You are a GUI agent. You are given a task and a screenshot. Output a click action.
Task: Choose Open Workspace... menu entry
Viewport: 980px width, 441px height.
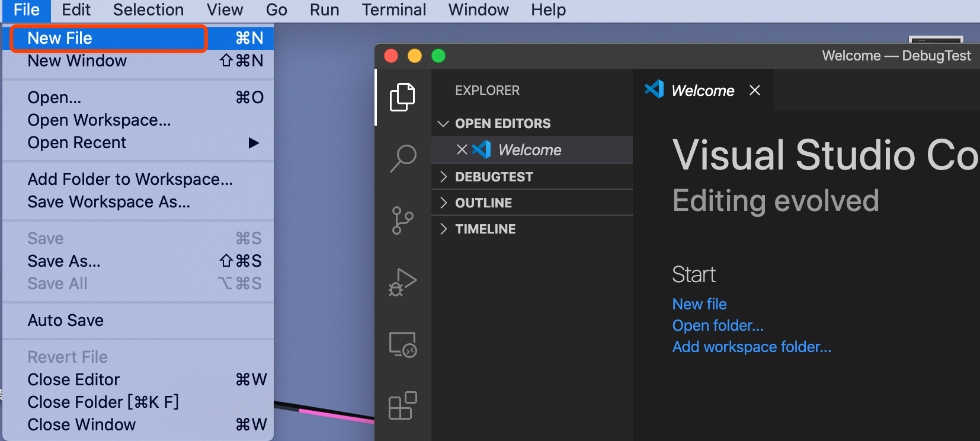click(x=138, y=120)
